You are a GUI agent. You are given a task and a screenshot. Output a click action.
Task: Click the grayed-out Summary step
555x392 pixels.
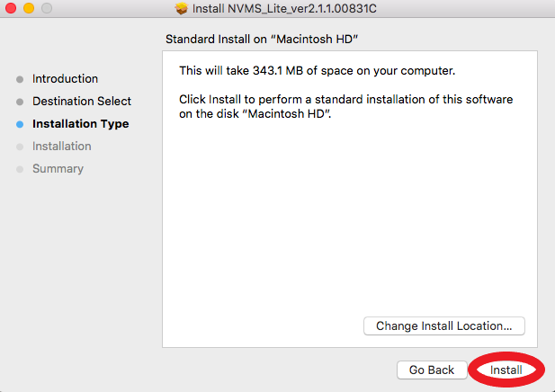58,169
